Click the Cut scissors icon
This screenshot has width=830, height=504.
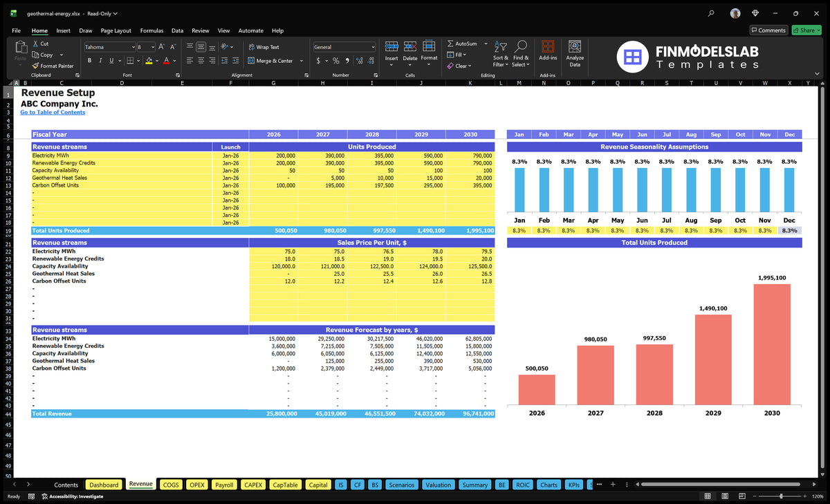35,44
